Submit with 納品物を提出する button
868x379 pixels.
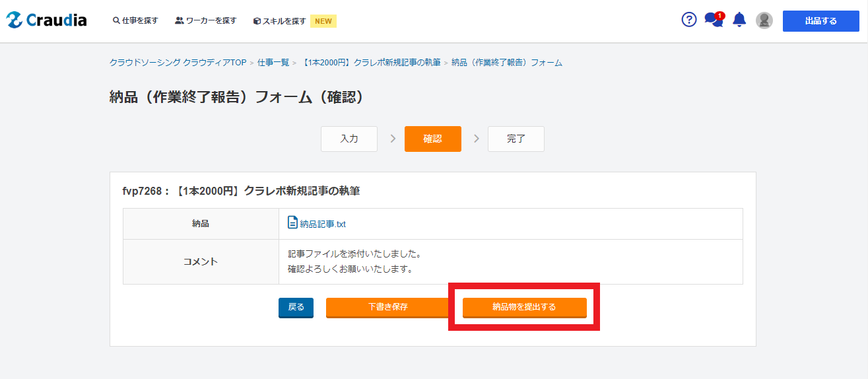pyautogui.click(x=524, y=307)
